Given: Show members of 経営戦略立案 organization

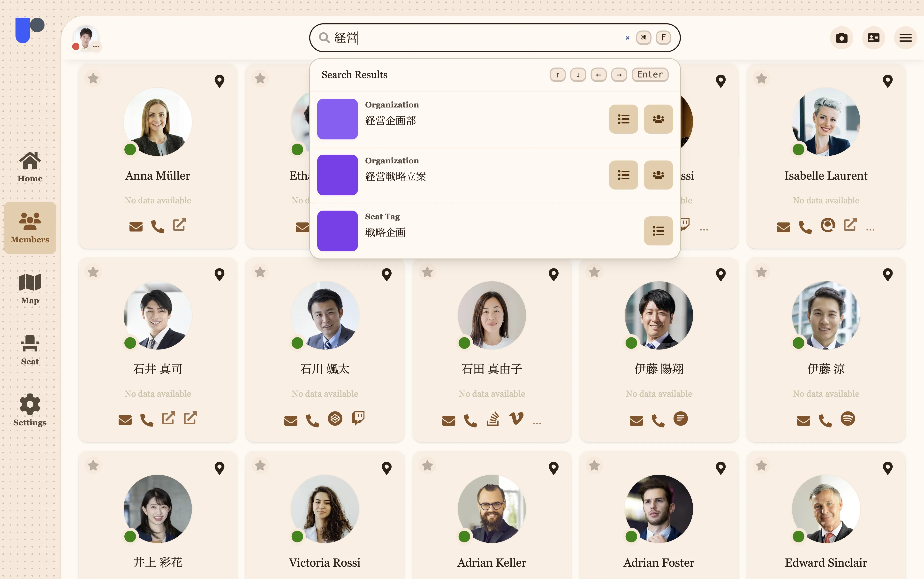Looking at the screenshot, I should 658,175.
